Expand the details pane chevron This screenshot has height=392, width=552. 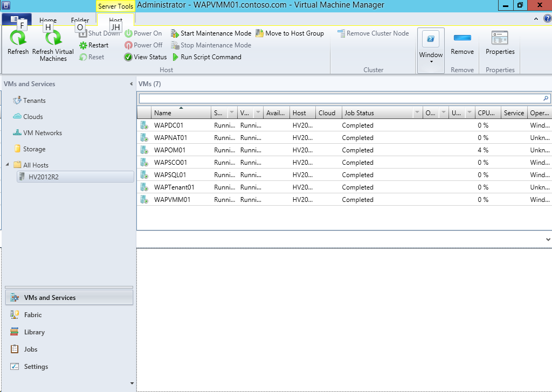548,240
